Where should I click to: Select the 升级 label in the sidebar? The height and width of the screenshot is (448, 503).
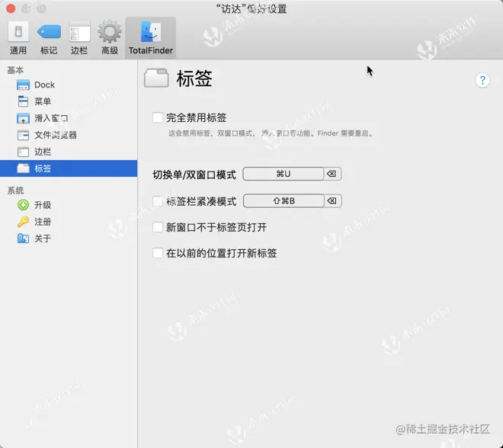click(x=43, y=205)
